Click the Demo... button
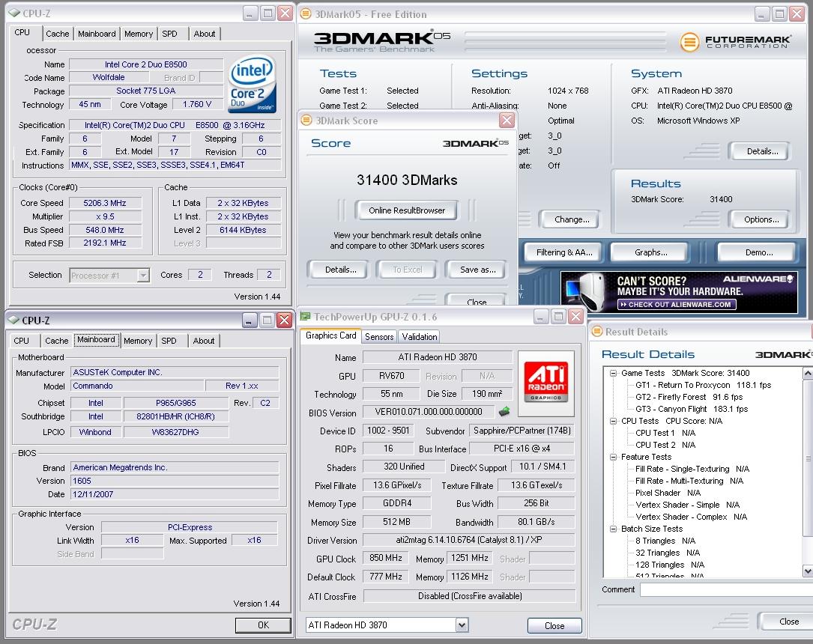813x644 pixels. point(758,252)
